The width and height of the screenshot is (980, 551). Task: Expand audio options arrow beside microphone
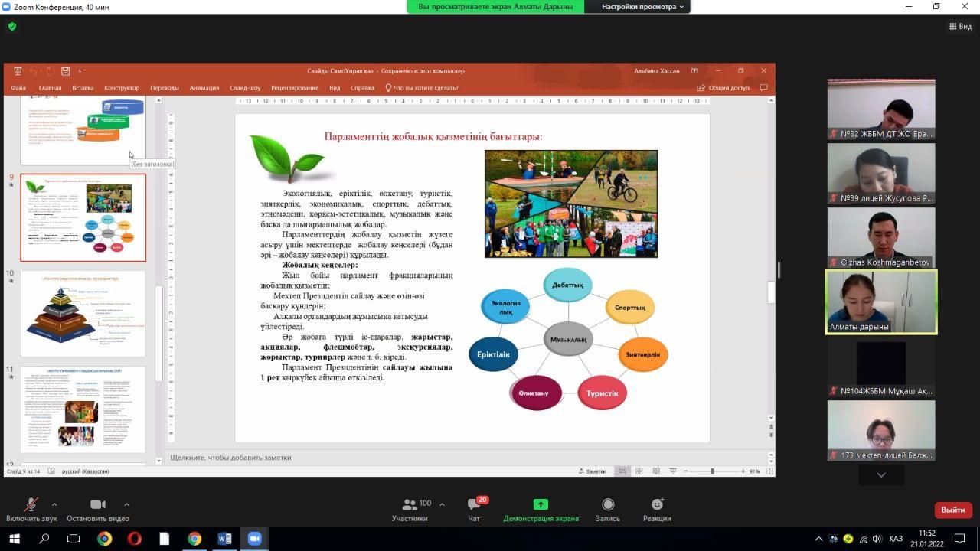[x=54, y=504]
